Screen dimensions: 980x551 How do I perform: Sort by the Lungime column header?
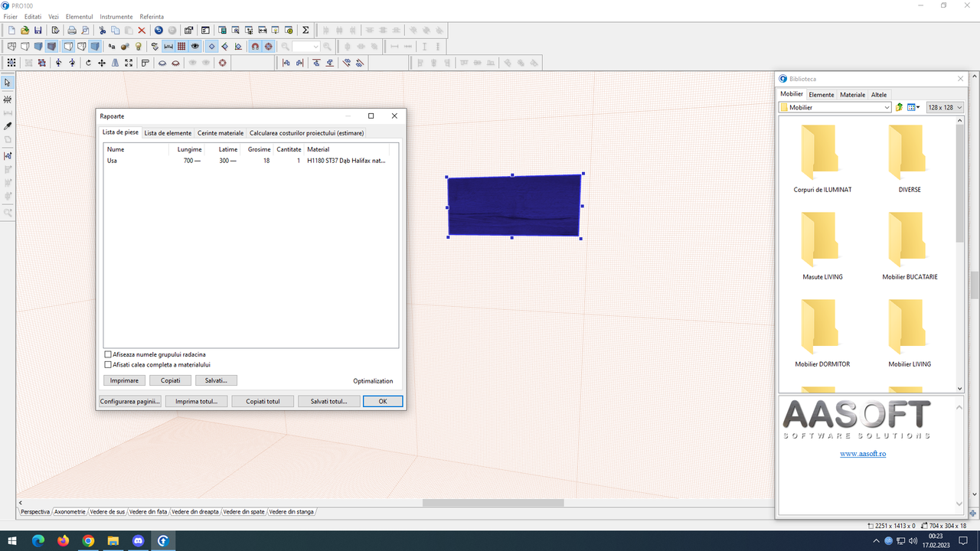coord(187,149)
